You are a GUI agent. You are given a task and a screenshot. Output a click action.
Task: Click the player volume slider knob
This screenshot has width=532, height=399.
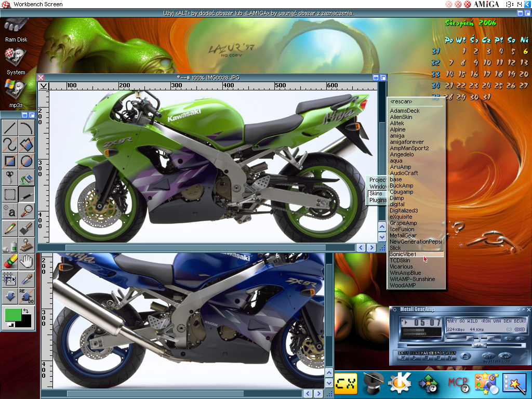click(x=470, y=338)
